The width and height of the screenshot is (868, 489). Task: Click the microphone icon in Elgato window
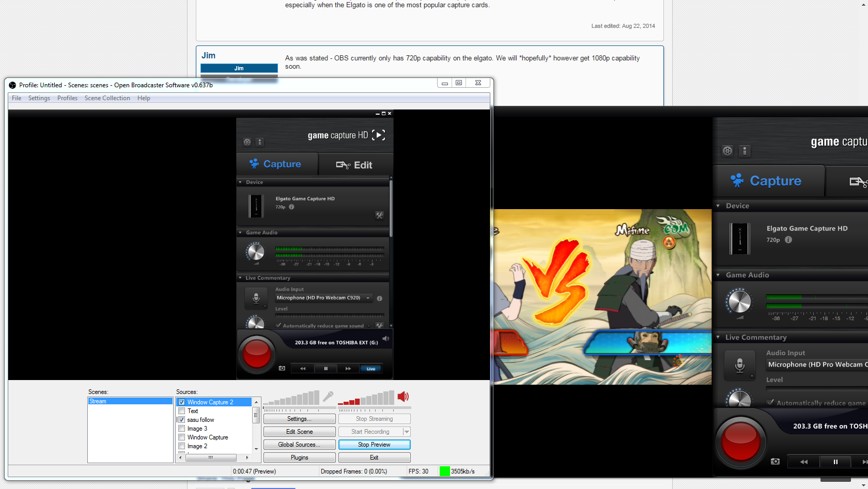[740, 365]
